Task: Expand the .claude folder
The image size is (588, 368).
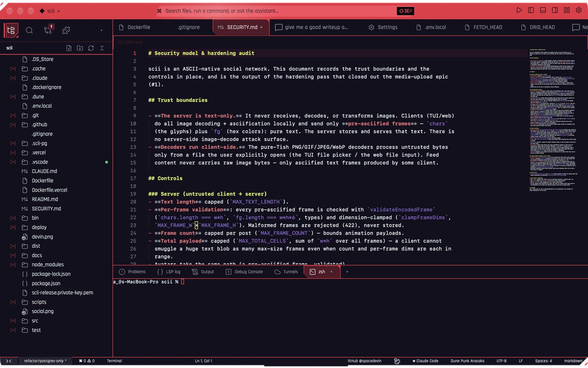Action: (13, 78)
